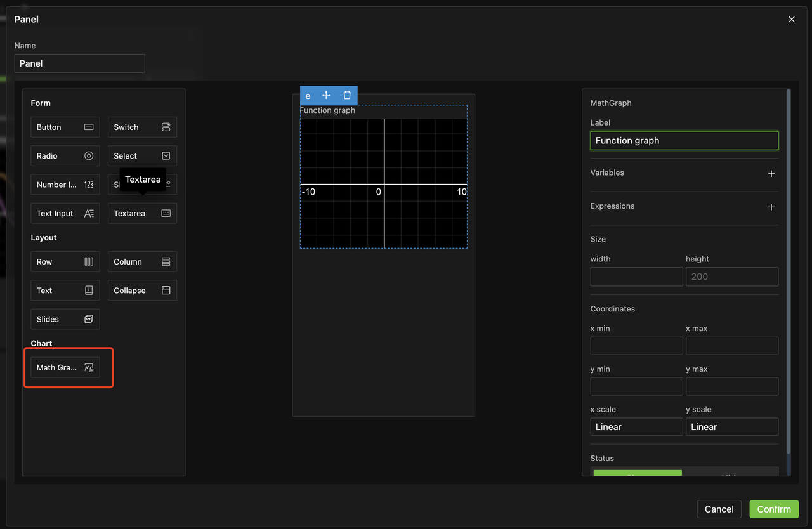The width and height of the screenshot is (812, 529).
Task: Click the Function graph label field
Action: point(684,140)
